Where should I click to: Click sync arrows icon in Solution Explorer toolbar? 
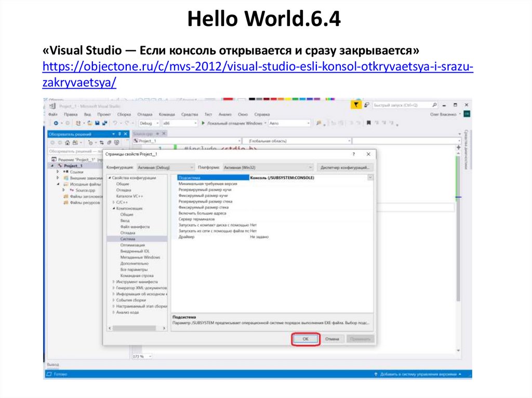pyautogui.click(x=101, y=142)
